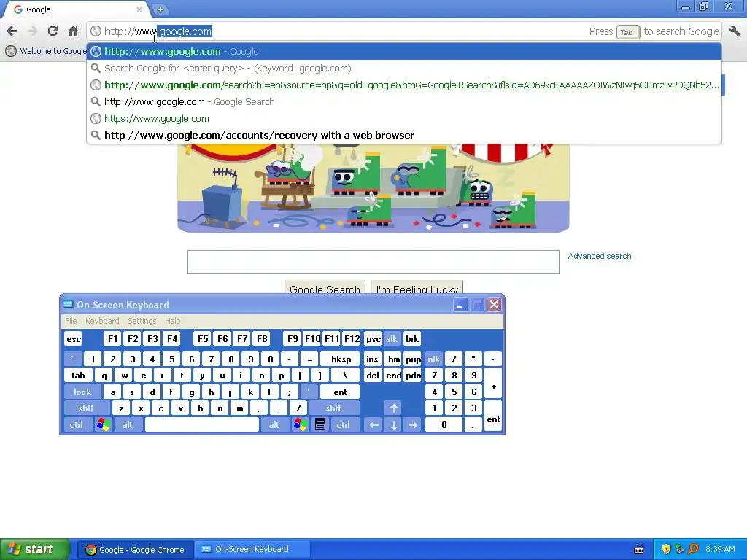Click the keyboard tray icon

coord(639,550)
